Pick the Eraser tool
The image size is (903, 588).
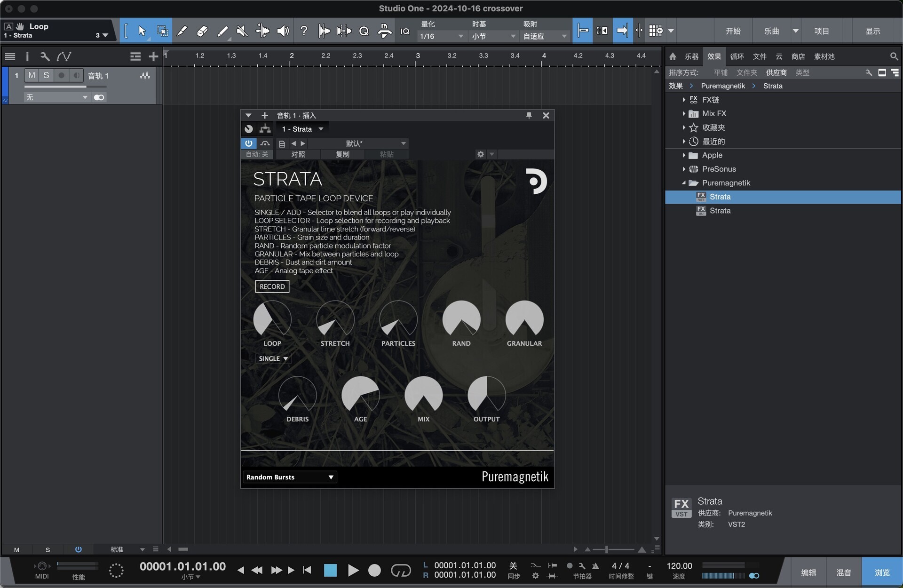(202, 31)
